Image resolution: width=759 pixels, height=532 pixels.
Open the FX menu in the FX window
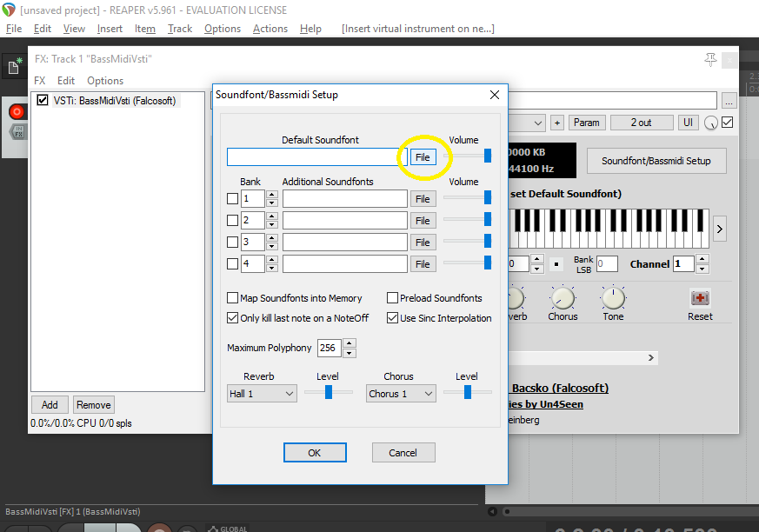40,81
